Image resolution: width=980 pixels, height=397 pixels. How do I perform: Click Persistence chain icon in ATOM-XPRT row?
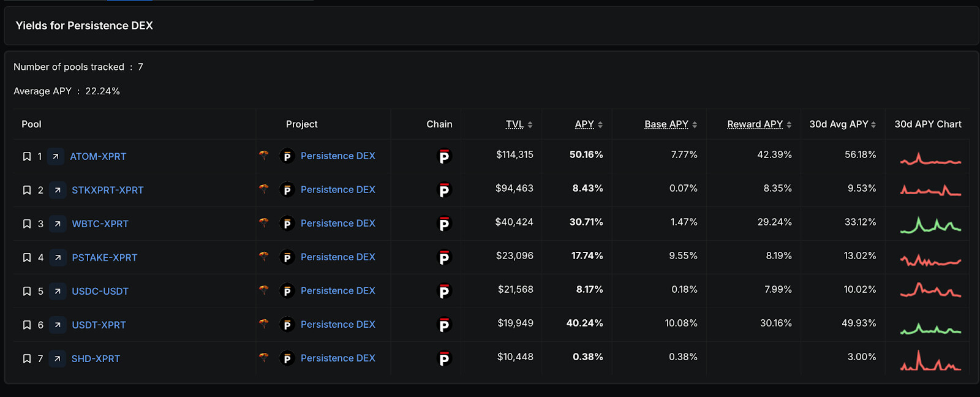pyautogui.click(x=444, y=157)
